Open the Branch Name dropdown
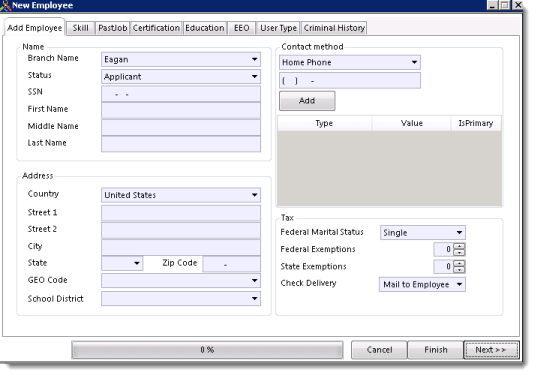 tap(254, 59)
